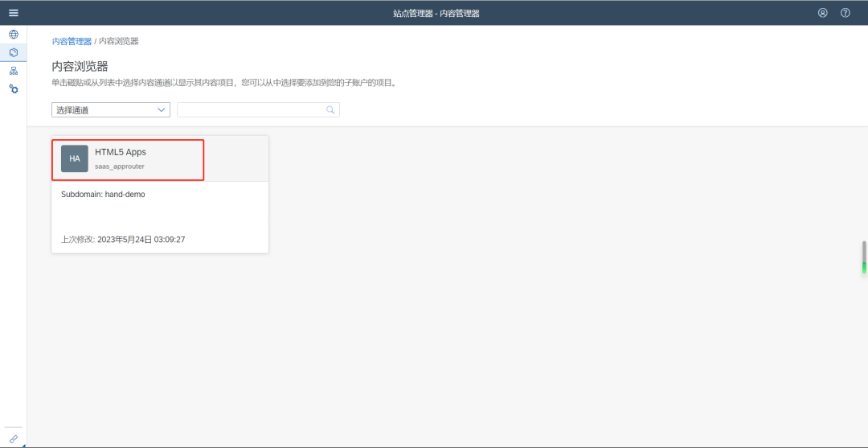868x448 pixels.
Task: Open Site Directory globe icon in sidebar
Action: (x=14, y=35)
